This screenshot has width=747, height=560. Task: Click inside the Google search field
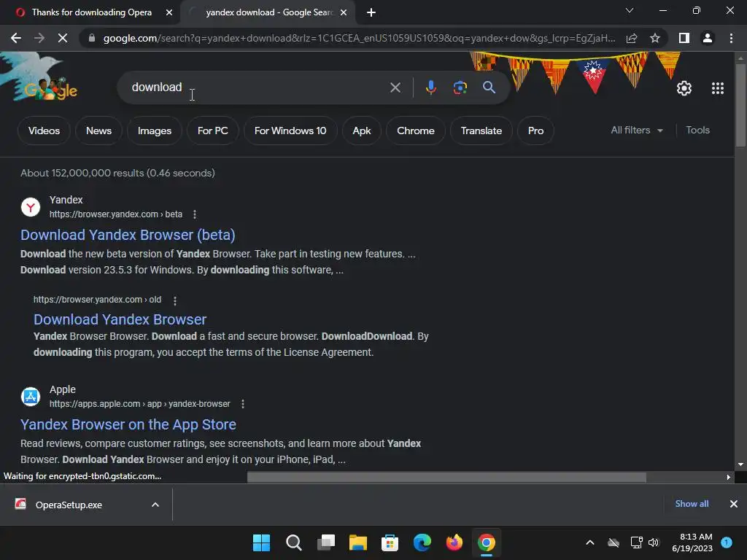[x=258, y=87]
